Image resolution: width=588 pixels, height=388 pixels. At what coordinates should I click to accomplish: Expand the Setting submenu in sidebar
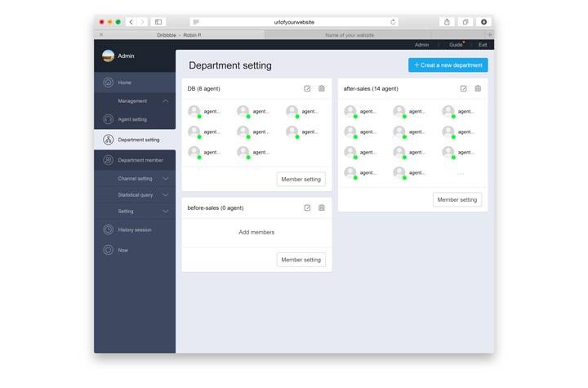point(166,211)
